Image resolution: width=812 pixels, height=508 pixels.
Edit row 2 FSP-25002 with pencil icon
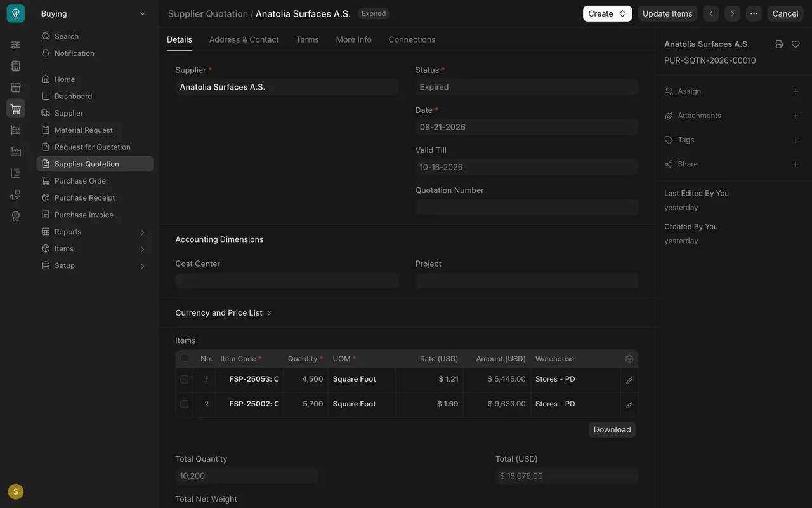(x=629, y=405)
